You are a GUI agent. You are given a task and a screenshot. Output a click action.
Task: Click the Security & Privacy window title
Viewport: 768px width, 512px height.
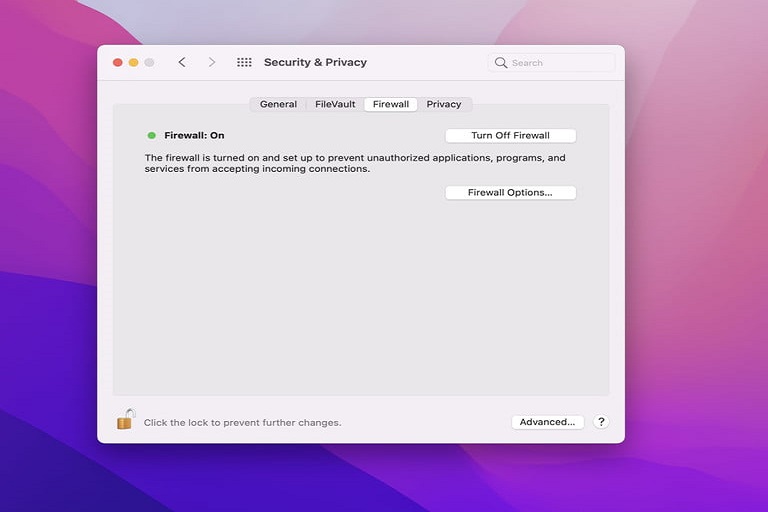coord(315,62)
